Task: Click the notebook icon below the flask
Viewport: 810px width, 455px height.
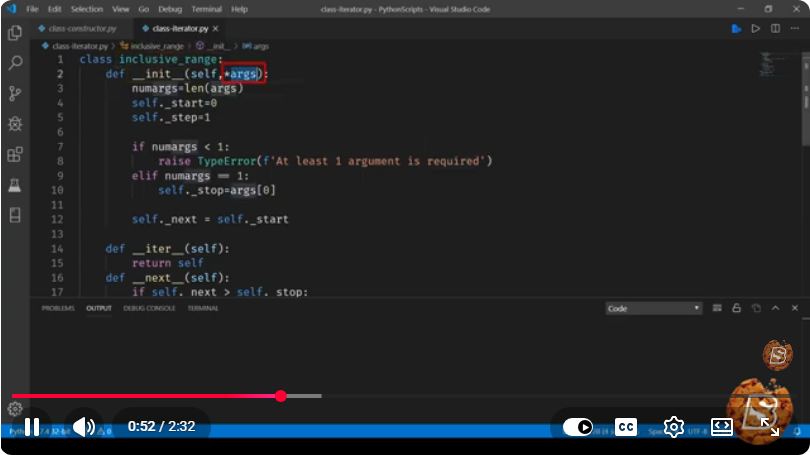Action: (x=15, y=215)
